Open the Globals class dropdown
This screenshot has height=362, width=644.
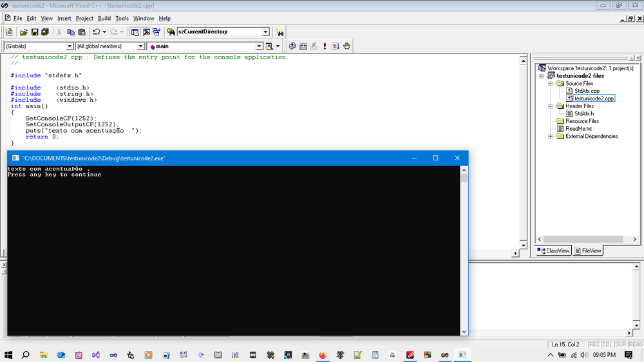(70, 46)
